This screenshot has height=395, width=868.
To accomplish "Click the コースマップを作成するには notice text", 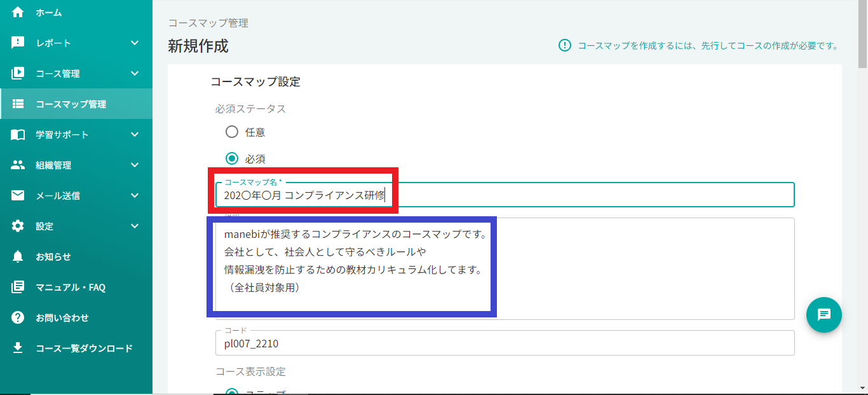I will click(708, 46).
